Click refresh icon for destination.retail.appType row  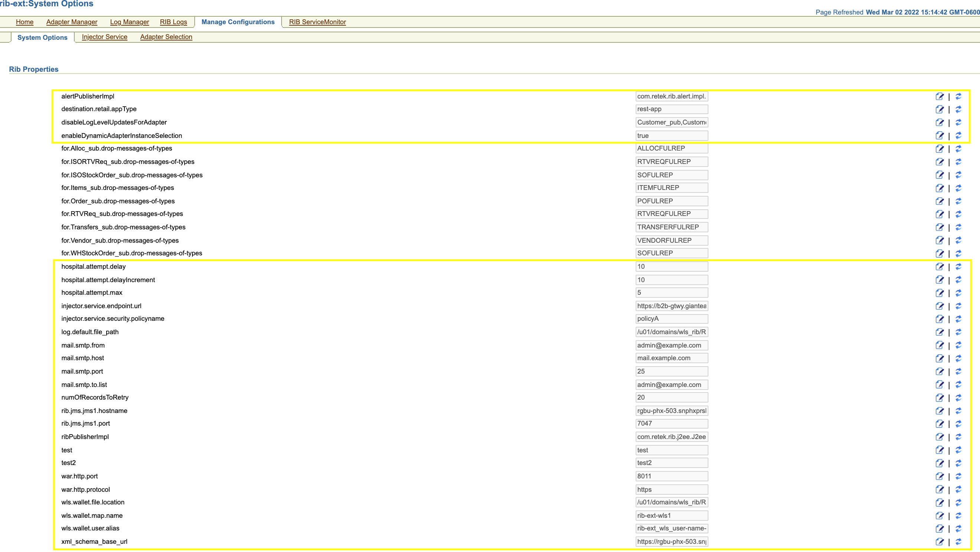click(958, 109)
